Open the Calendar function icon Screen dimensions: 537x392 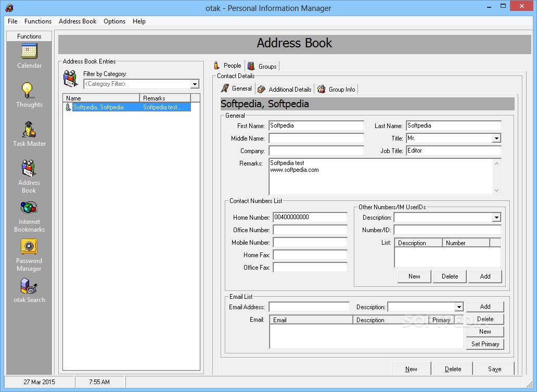(29, 52)
